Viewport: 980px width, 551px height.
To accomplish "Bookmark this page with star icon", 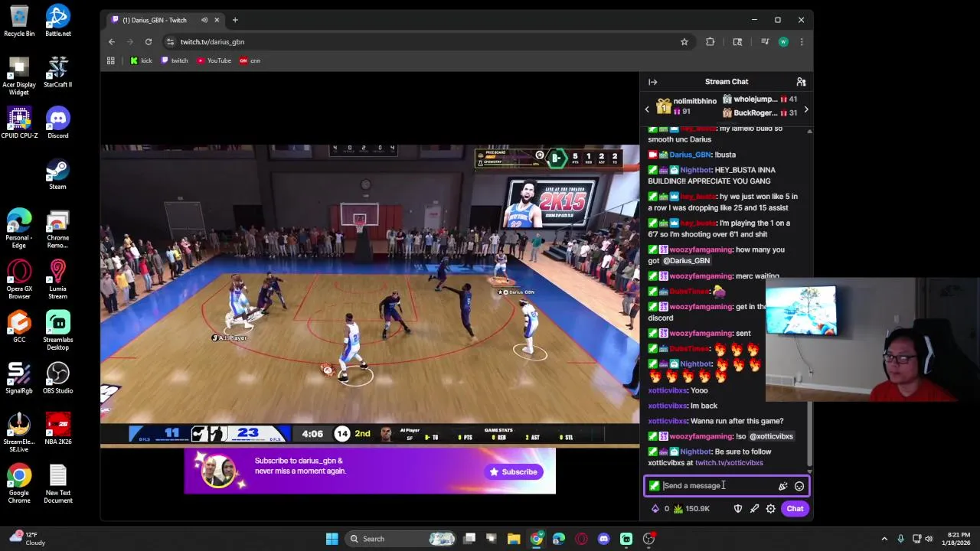I will [x=684, y=42].
